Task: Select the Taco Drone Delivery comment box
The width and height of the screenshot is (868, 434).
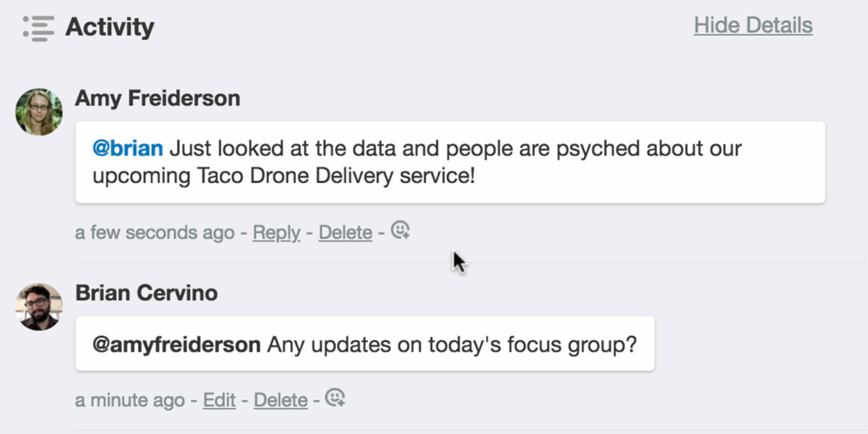Action: (450, 162)
